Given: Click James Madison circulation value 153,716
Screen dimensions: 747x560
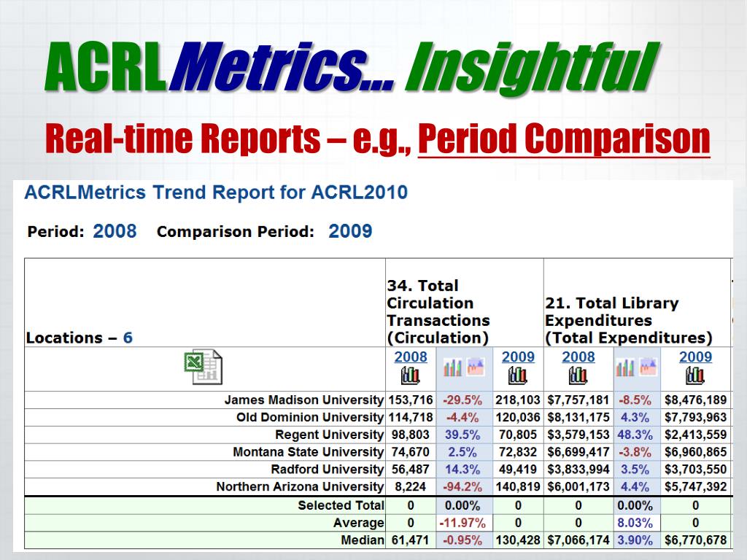Looking at the screenshot, I should (x=411, y=400).
